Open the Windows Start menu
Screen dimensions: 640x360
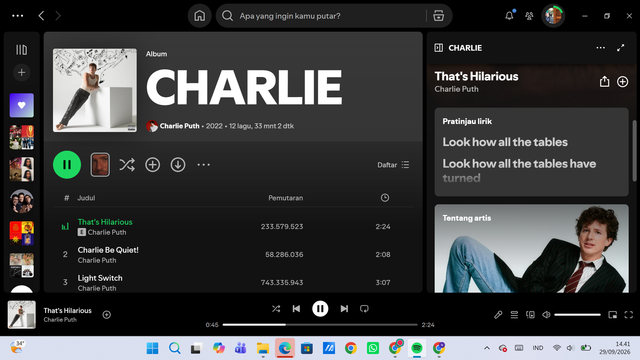click(152, 348)
